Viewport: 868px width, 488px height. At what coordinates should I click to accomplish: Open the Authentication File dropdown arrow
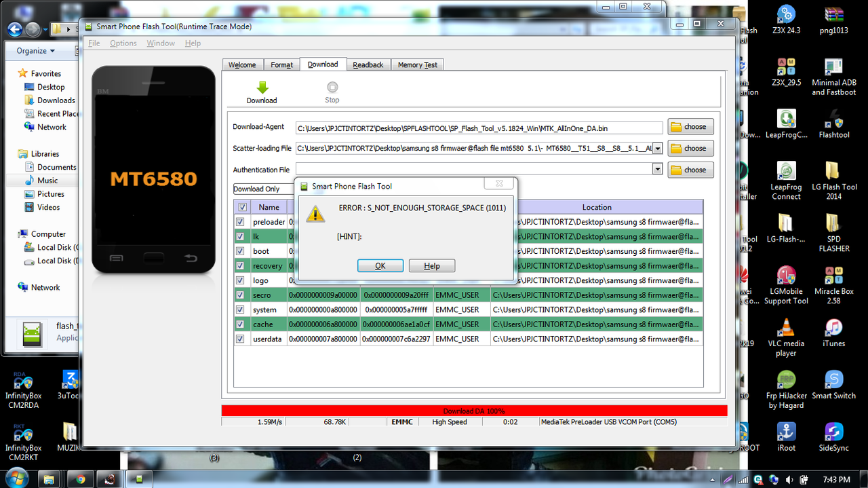657,170
